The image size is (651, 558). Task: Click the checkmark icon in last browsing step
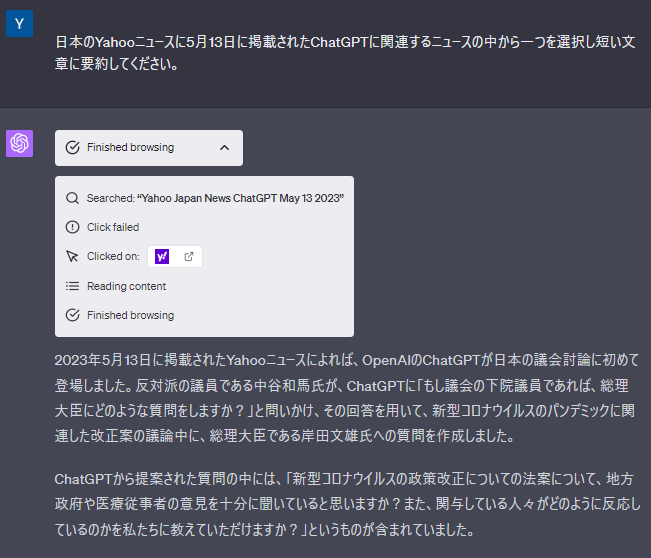73,315
